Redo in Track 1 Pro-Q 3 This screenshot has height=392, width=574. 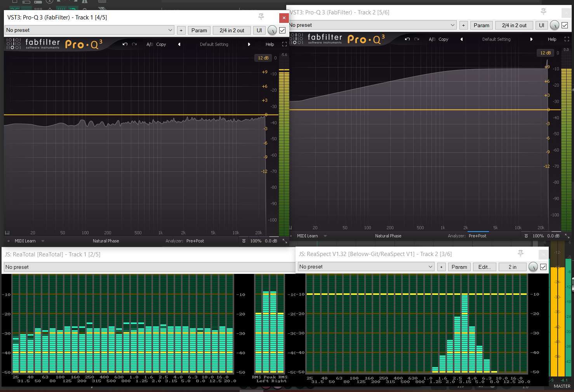(x=134, y=44)
